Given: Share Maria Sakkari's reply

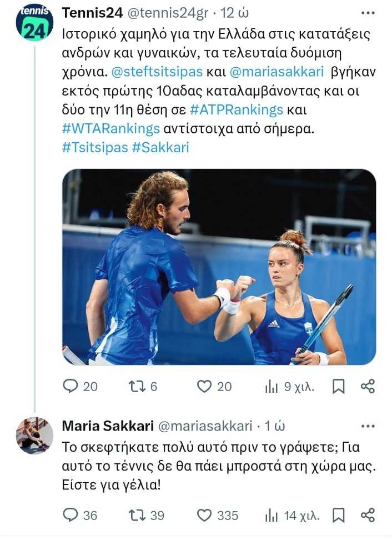Looking at the screenshot, I should [368, 516].
